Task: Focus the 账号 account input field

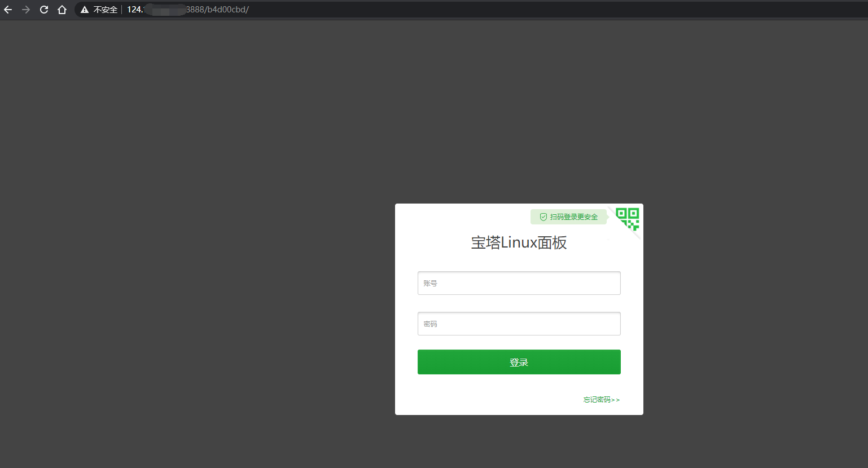Action: pos(519,283)
